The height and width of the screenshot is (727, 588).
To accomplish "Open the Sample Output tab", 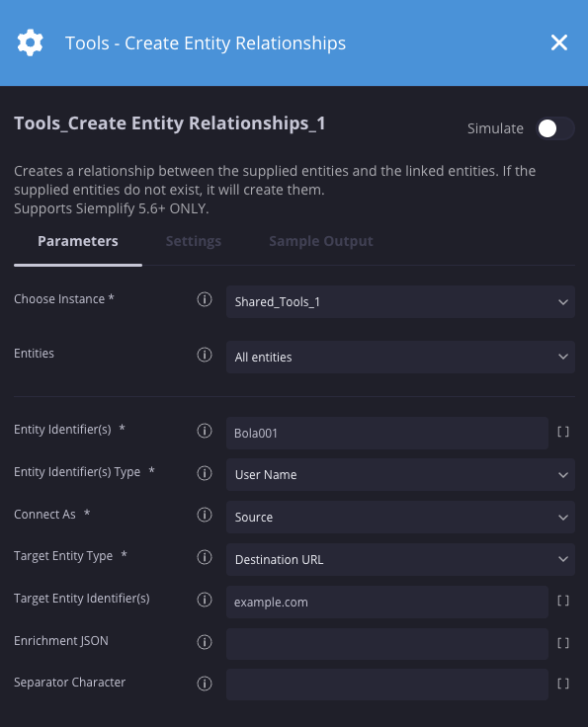I will point(321,241).
